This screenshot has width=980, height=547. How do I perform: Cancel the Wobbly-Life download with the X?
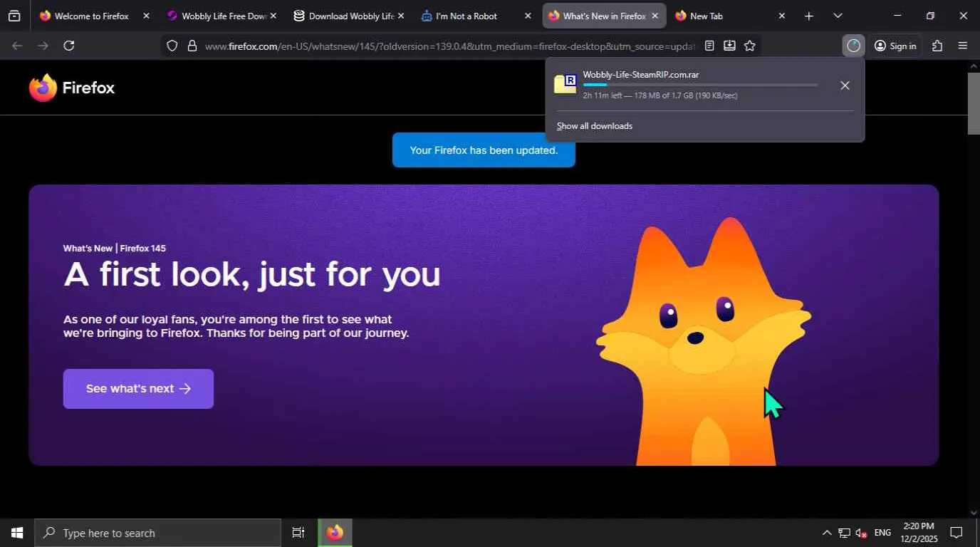[845, 85]
